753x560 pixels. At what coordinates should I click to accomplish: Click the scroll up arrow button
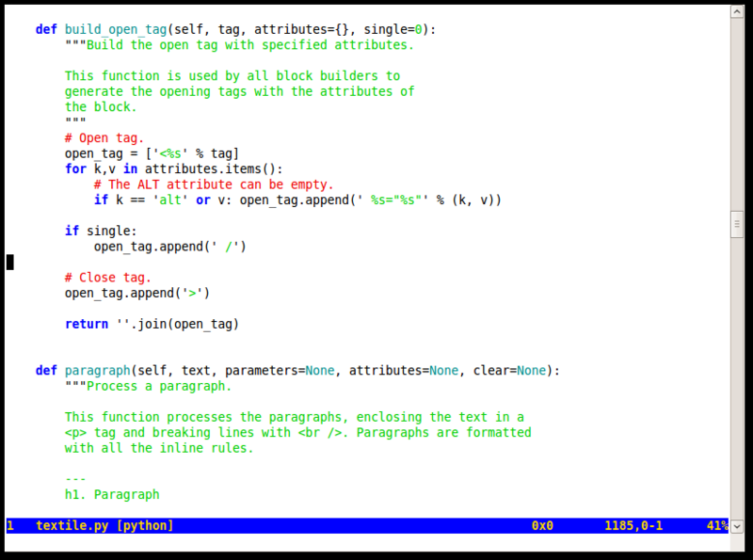737,8
